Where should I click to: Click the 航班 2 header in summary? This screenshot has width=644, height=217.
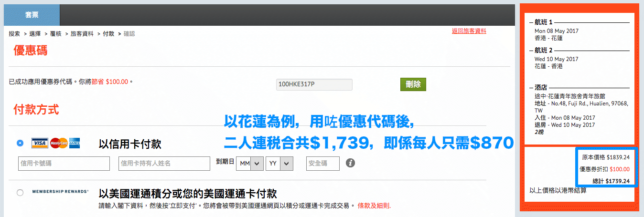544,50
